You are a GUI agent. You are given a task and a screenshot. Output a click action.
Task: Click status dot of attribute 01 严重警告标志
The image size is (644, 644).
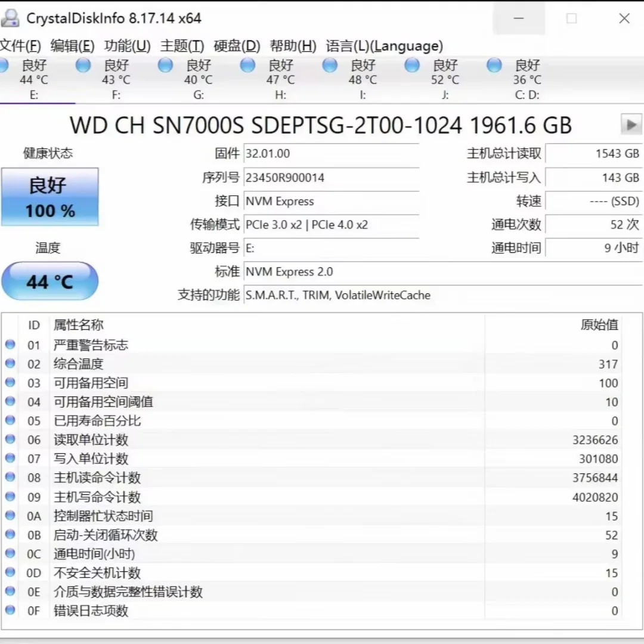[10, 345]
